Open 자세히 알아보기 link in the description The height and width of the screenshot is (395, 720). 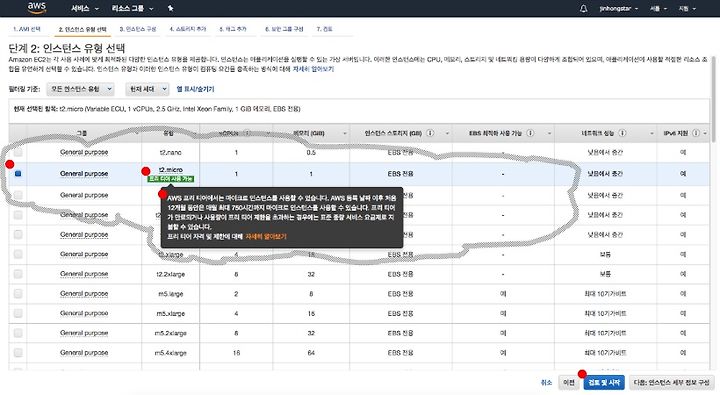pyautogui.click(x=313, y=69)
